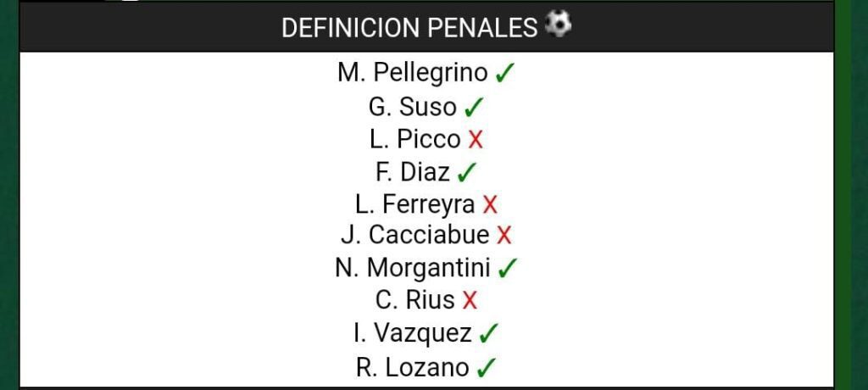868x390 pixels.
Task: Select the G. Suso player name
Action: point(412,107)
